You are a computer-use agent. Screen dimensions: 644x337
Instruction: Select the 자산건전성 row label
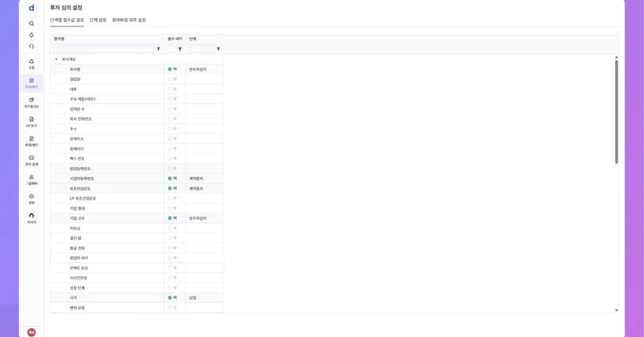[x=78, y=278]
